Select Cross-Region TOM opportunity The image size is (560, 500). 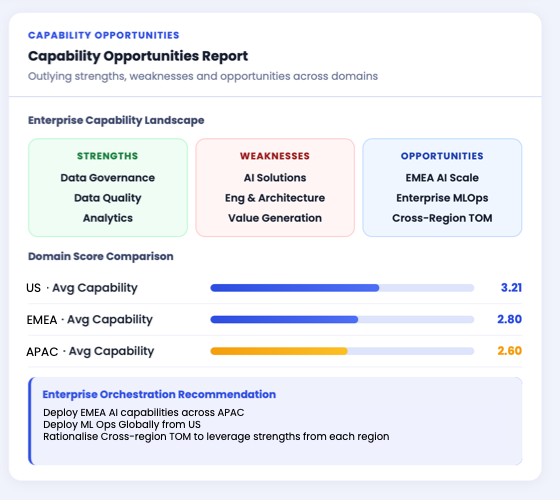pyautogui.click(x=442, y=218)
